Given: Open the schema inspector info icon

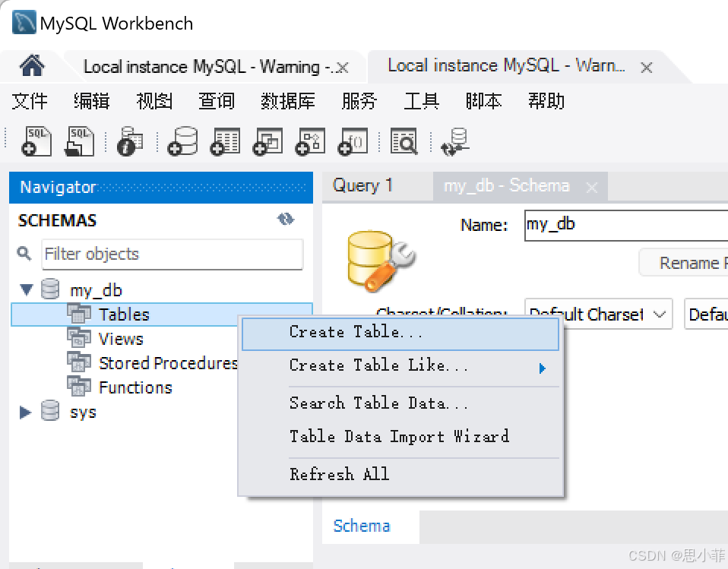Looking at the screenshot, I should [129, 141].
